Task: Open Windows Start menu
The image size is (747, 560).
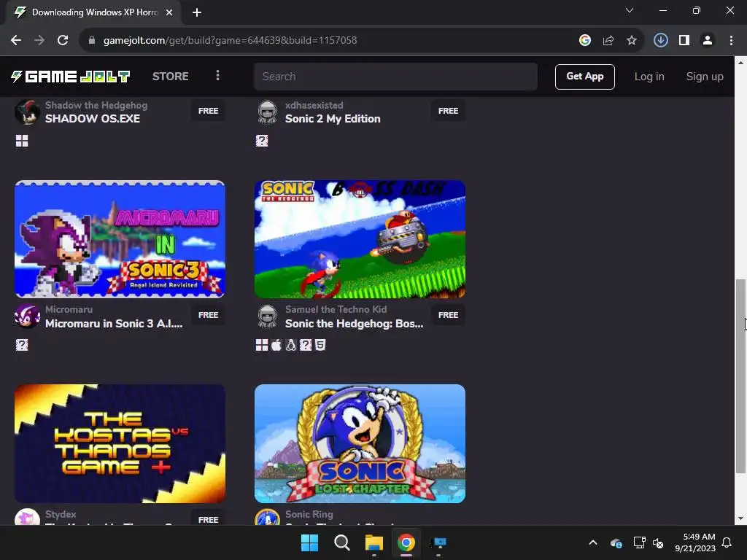Action: pyautogui.click(x=309, y=542)
